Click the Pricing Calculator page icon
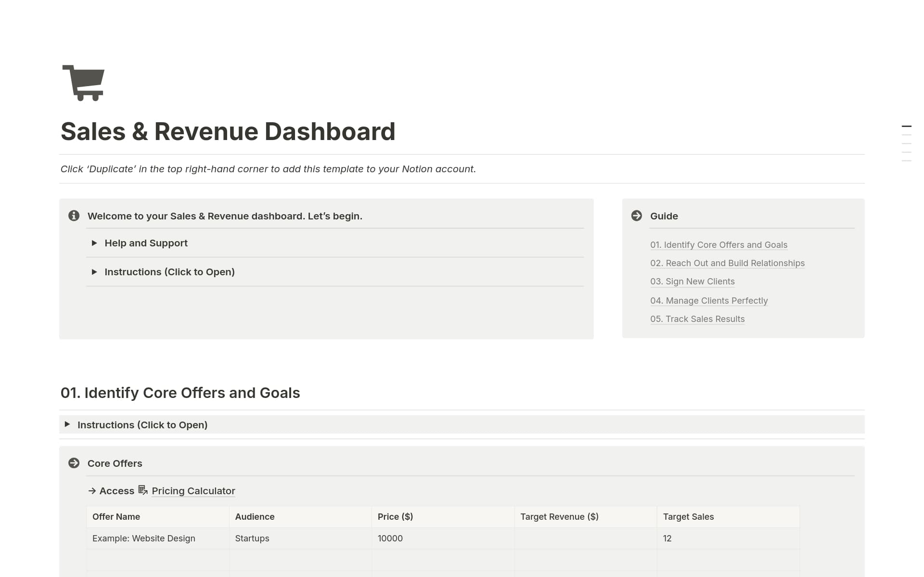 click(x=143, y=490)
